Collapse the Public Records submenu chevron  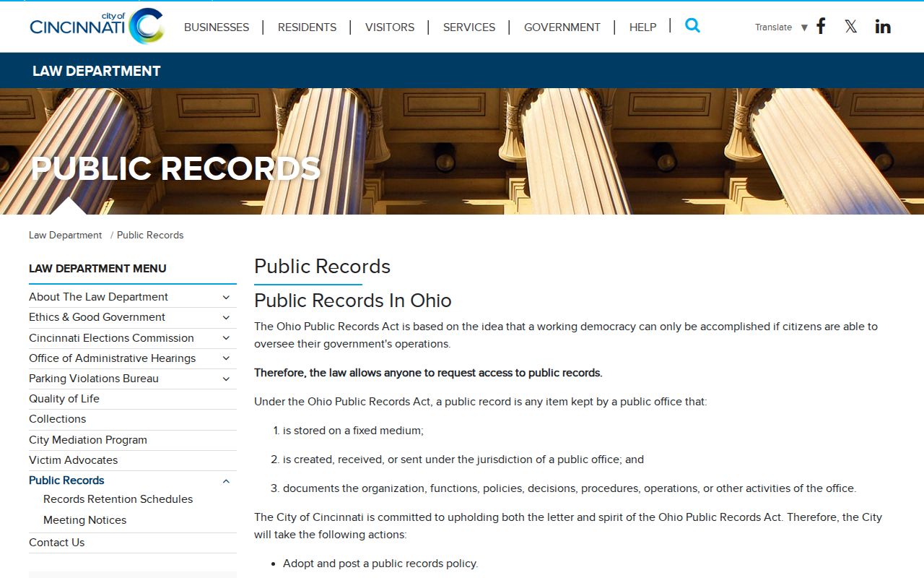click(x=226, y=481)
